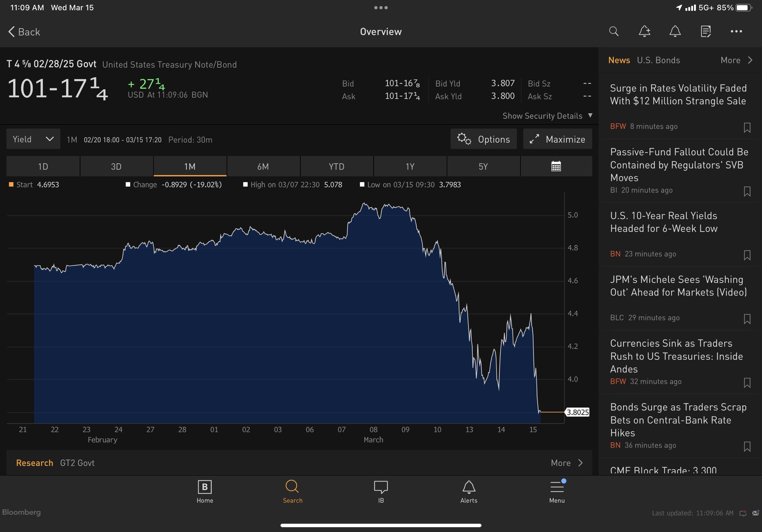This screenshot has width=762, height=532.
Task: Switch chart to the 6M range tab
Action: point(263,167)
